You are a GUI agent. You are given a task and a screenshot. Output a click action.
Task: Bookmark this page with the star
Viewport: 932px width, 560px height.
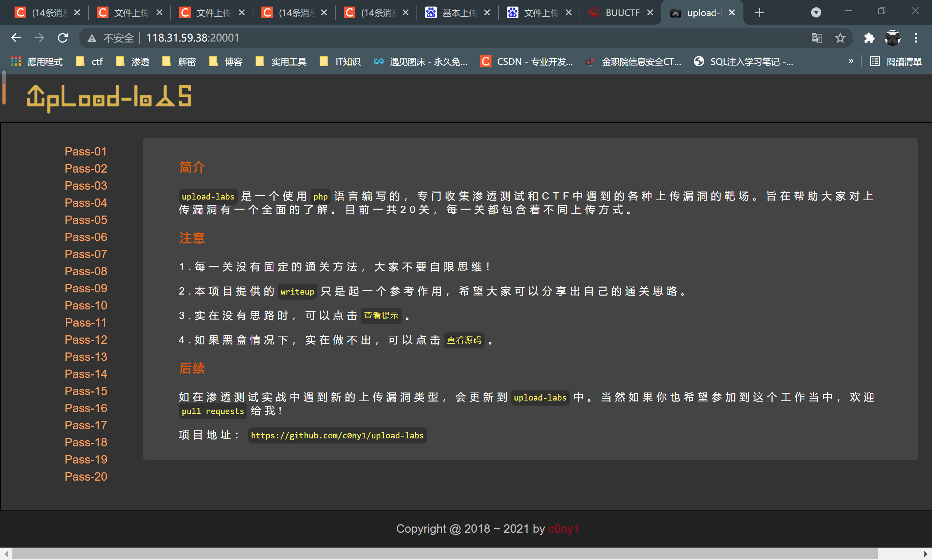(x=840, y=38)
